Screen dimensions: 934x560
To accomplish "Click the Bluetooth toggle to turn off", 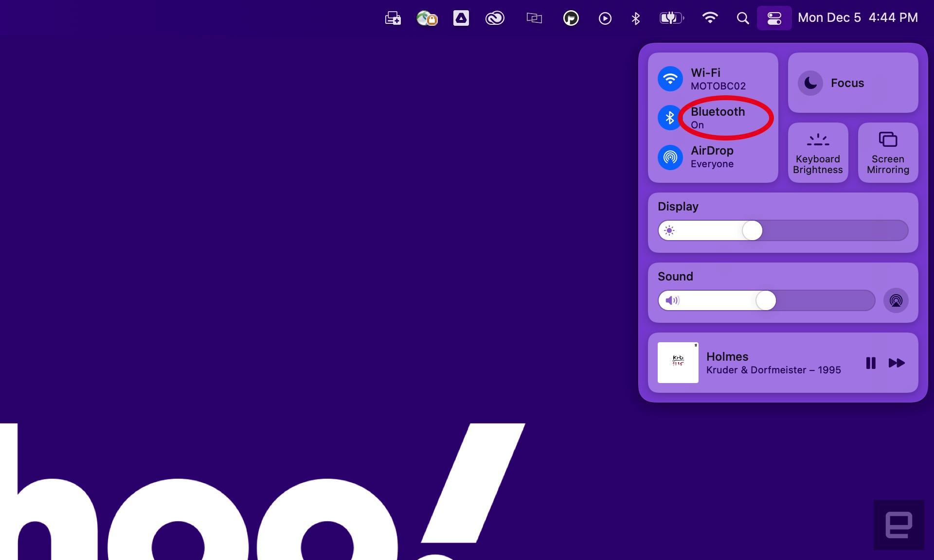I will tap(670, 117).
